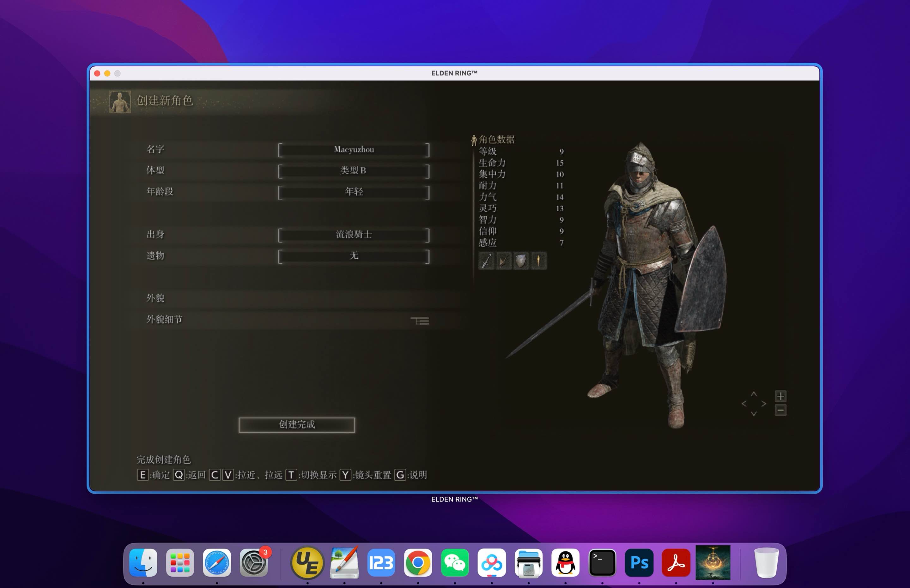This screenshot has width=910, height=588.
Task: Select the 出身 label row
Action: coord(155,234)
